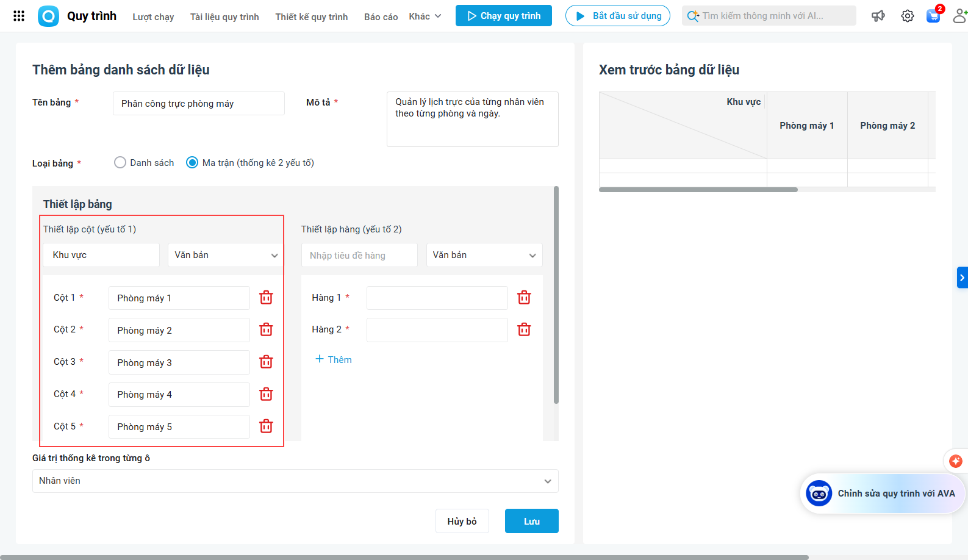Click the preview table horizontal scrollbar
The image size is (968, 560).
698,190
